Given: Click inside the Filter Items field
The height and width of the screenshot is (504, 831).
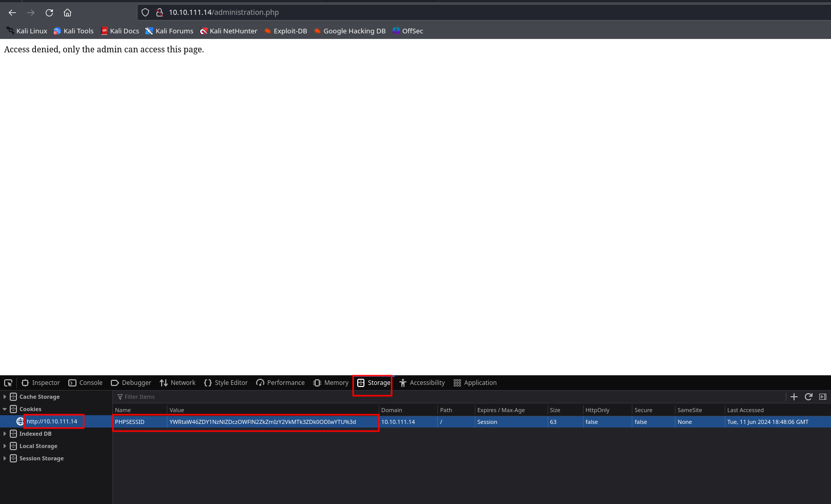Looking at the screenshot, I should [x=154, y=396].
